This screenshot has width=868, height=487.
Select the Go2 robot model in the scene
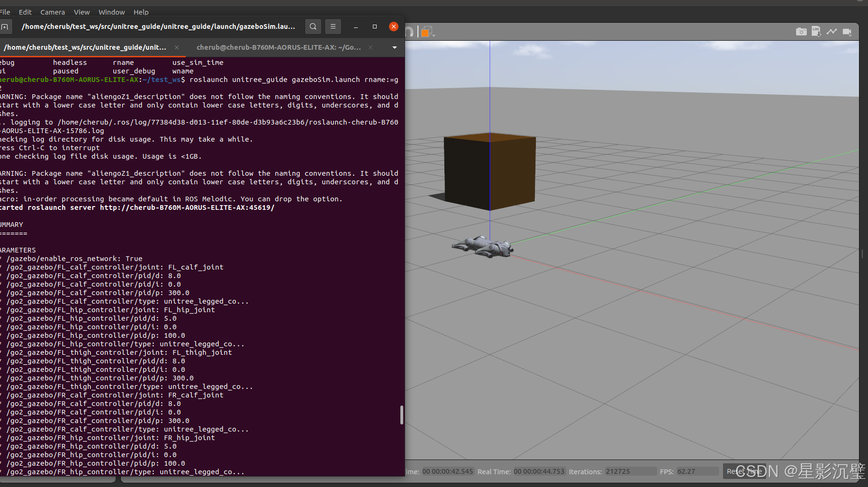483,247
